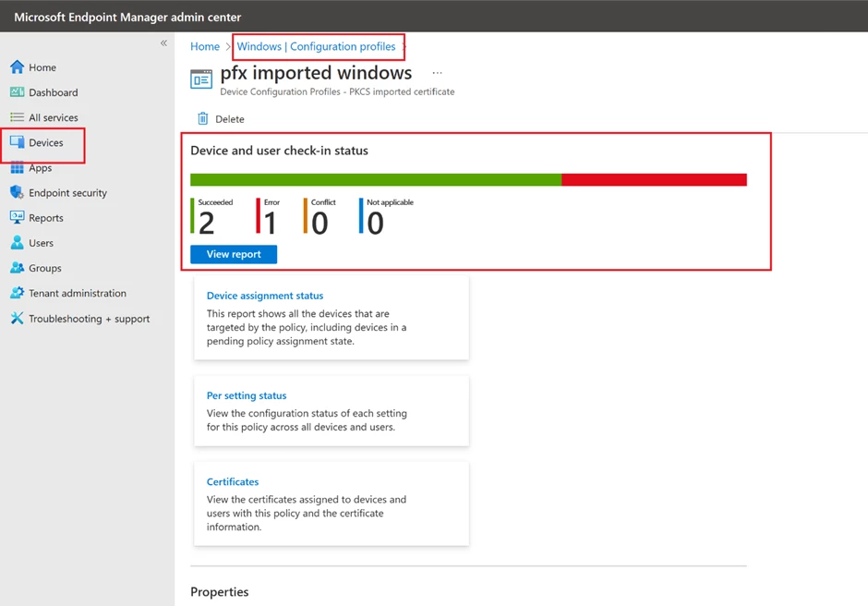Click the View report button
The image size is (868, 606).
click(233, 254)
